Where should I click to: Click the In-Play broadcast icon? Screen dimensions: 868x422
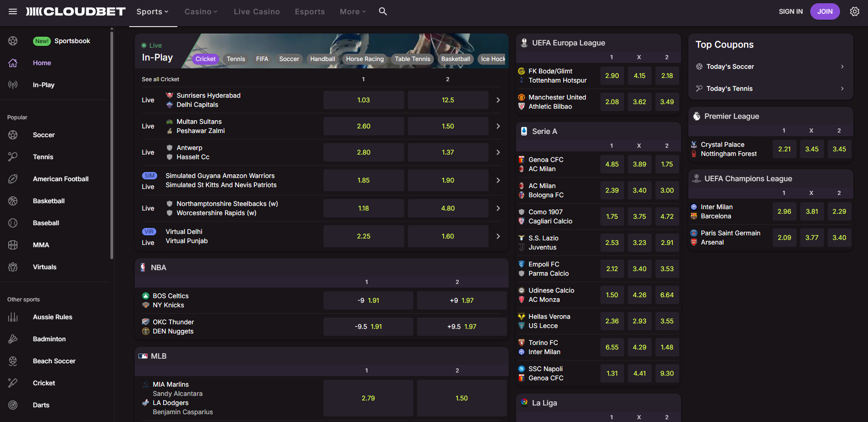[13, 85]
